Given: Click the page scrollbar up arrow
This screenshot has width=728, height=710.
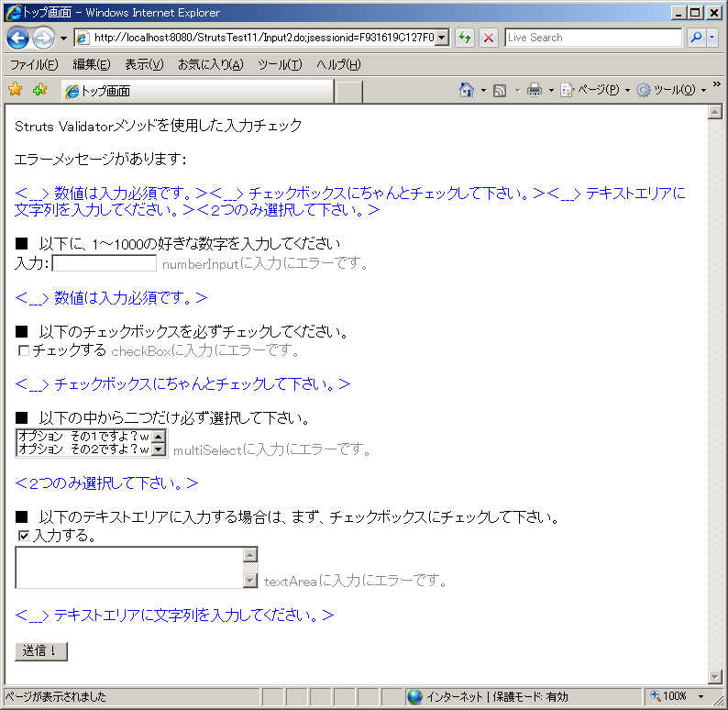Looking at the screenshot, I should pyautogui.click(x=714, y=112).
